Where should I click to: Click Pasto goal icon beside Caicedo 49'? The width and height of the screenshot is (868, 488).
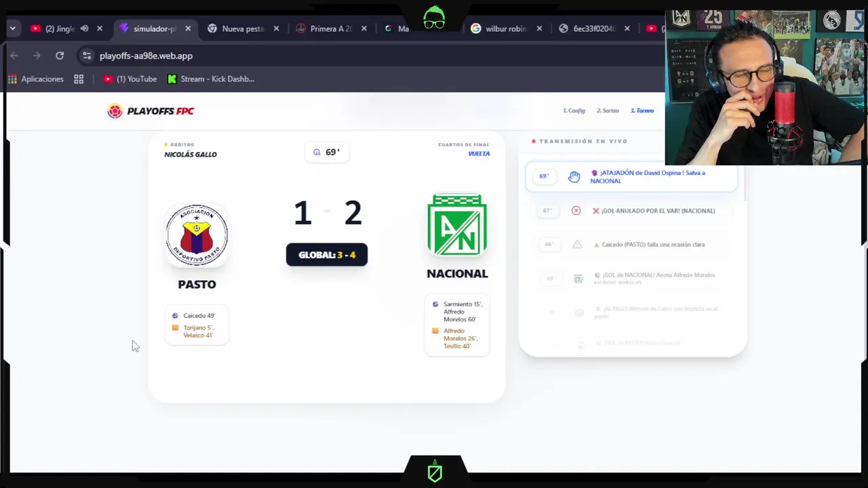[x=175, y=315]
